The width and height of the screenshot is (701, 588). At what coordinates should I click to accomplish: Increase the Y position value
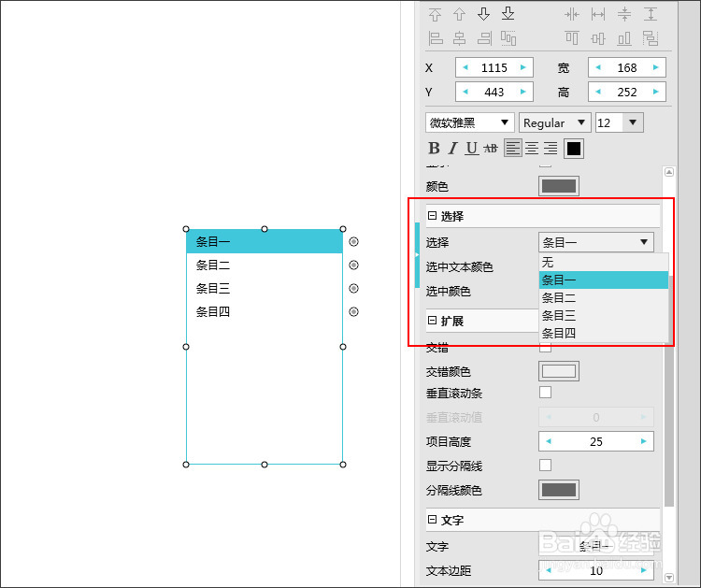(522, 92)
